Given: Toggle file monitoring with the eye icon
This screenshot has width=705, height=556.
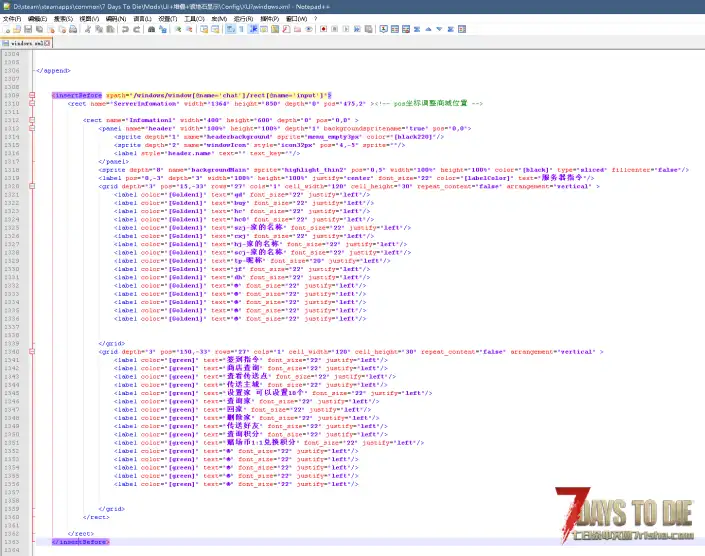Looking at the screenshot, I should [x=308, y=29].
